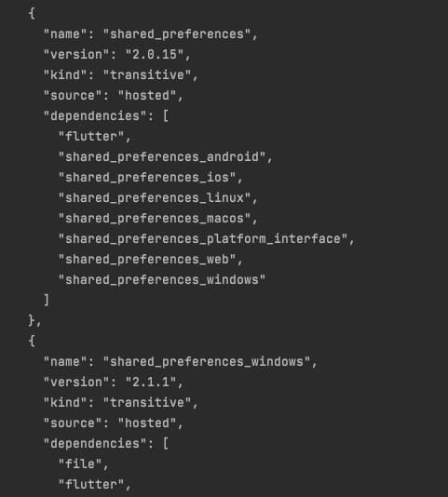Viewport: 448px width, 497px height.
Task: Click opening bracket after first dependencies key
Action: pyautogui.click(x=166, y=116)
